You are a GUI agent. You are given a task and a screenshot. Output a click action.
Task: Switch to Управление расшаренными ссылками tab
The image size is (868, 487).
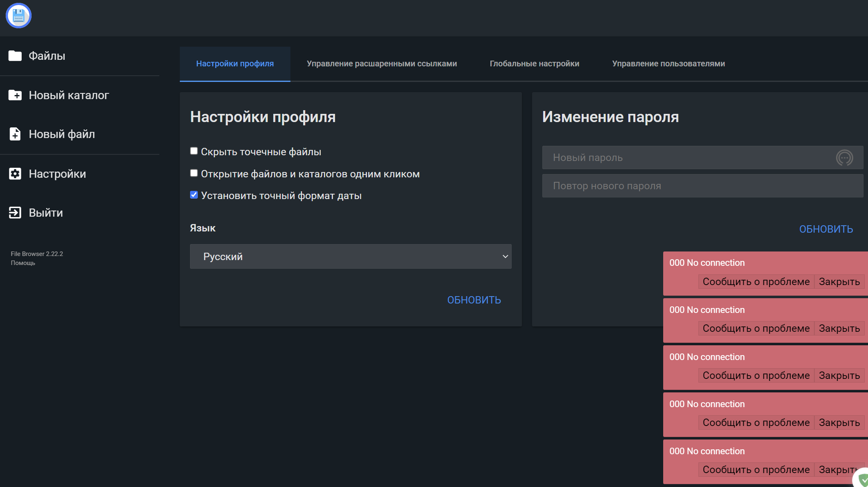coord(382,63)
